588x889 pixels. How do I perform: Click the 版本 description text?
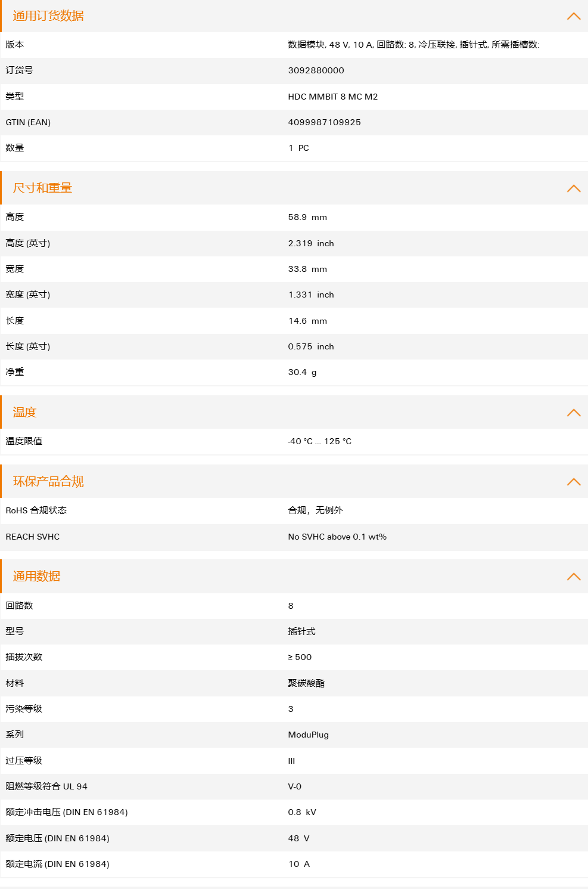[x=413, y=45]
